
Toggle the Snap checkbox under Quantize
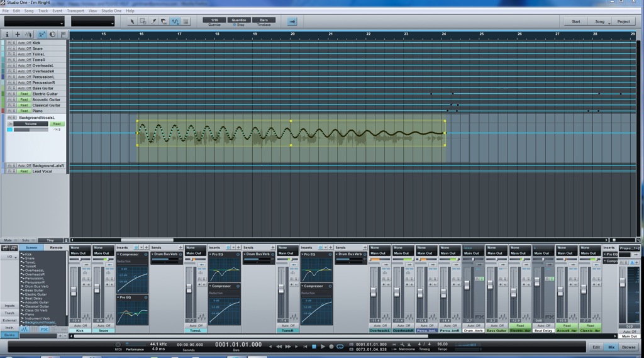[235, 25]
